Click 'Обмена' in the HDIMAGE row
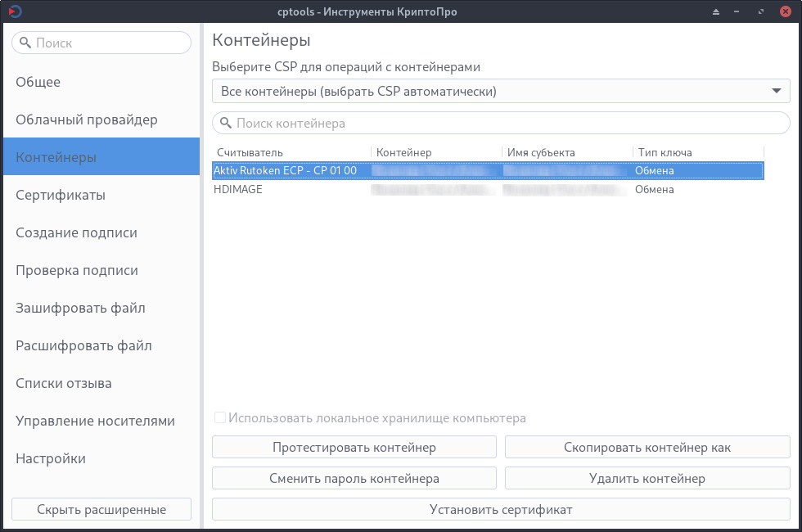Image resolution: width=802 pixels, height=532 pixels. coord(654,189)
